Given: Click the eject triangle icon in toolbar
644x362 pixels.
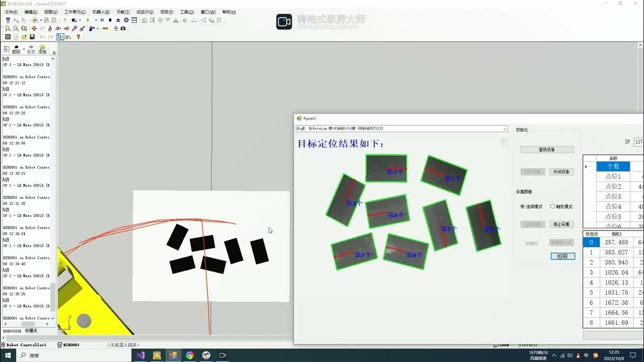Looking at the screenshot, I should pyautogui.click(x=118, y=20).
